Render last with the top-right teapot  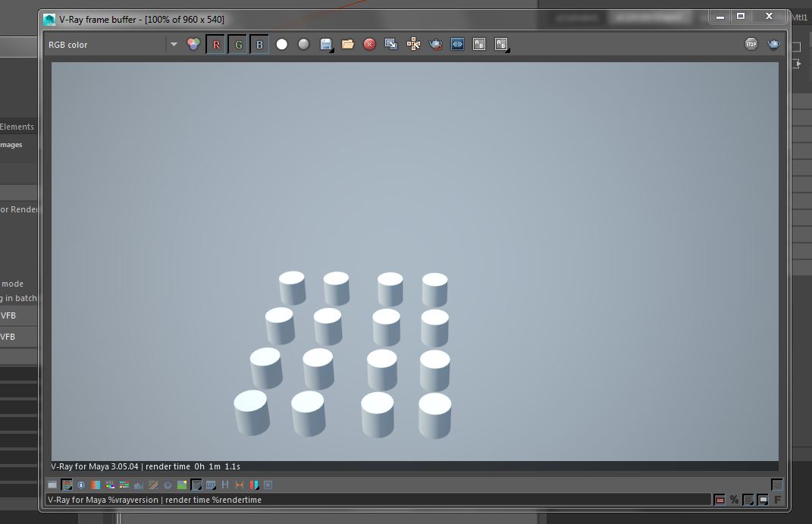point(773,44)
